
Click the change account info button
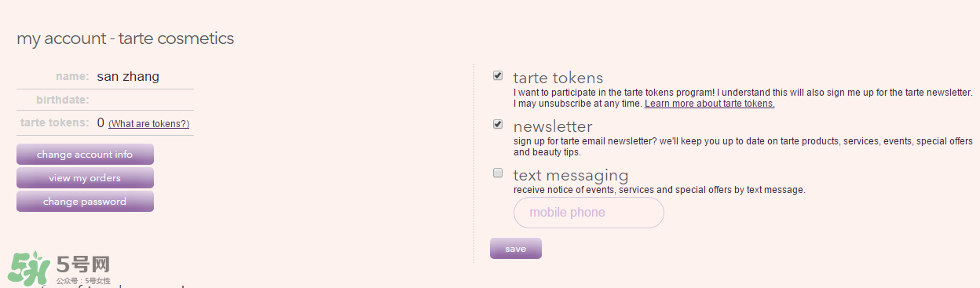[85, 155]
